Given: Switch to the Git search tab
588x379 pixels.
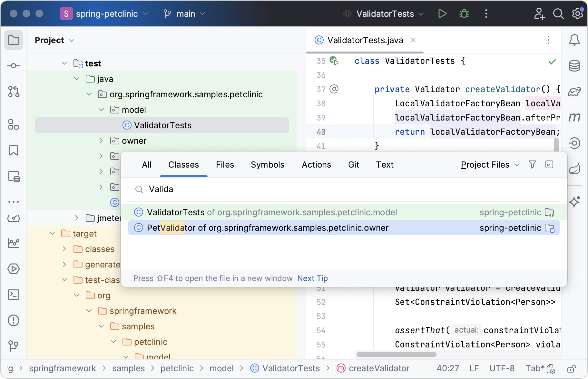Looking at the screenshot, I should [x=354, y=165].
